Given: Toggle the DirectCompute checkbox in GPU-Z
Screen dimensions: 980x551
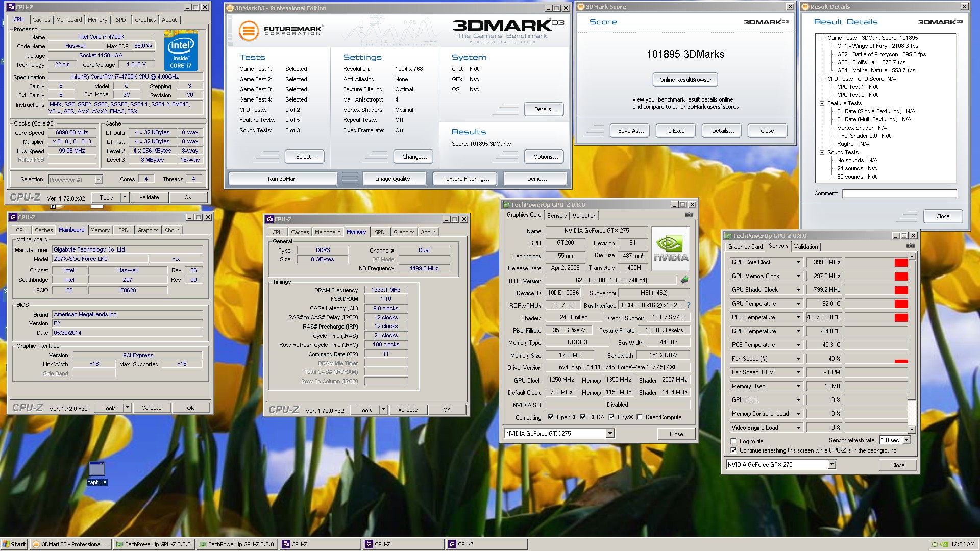Looking at the screenshot, I should click(x=640, y=417).
